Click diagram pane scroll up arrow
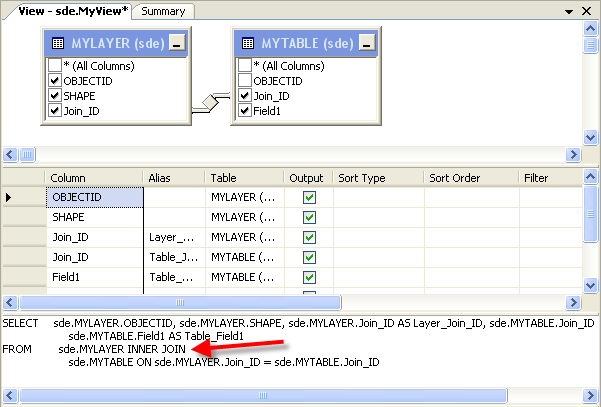Image resolution: width=601 pixels, height=407 pixels. (x=590, y=28)
